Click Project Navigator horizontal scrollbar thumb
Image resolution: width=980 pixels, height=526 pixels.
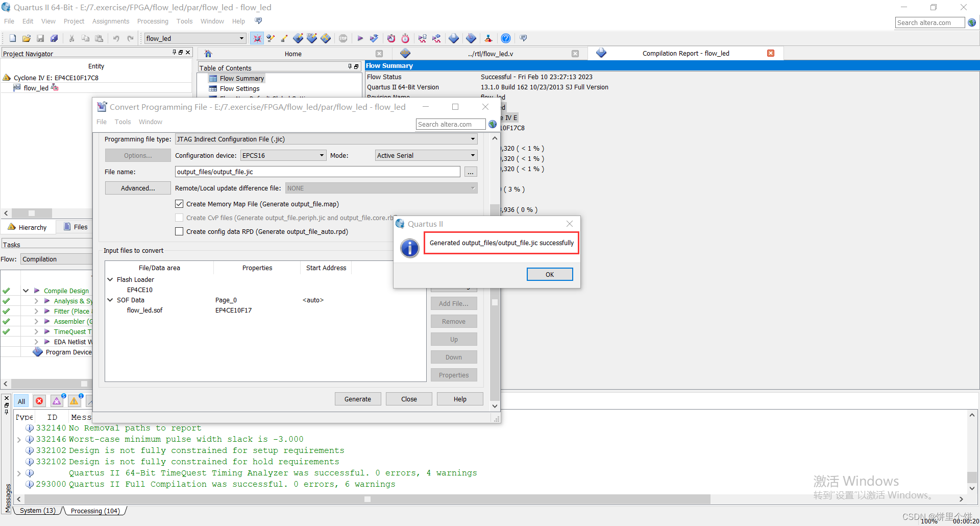pyautogui.click(x=32, y=213)
